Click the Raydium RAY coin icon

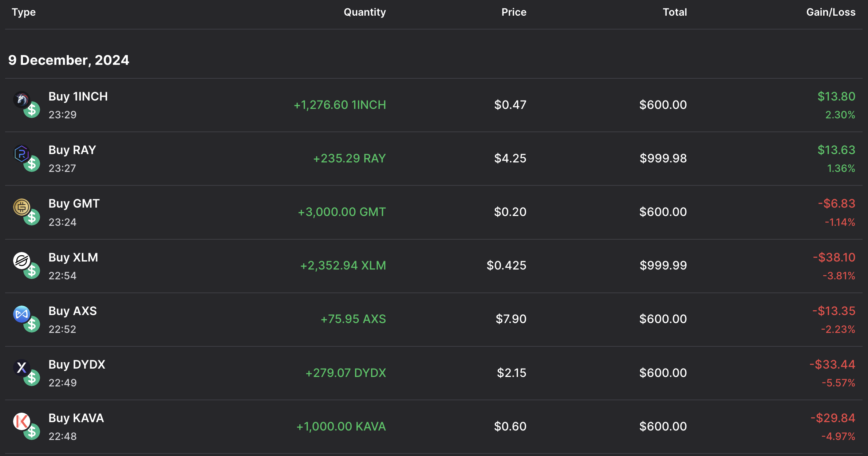point(21,153)
